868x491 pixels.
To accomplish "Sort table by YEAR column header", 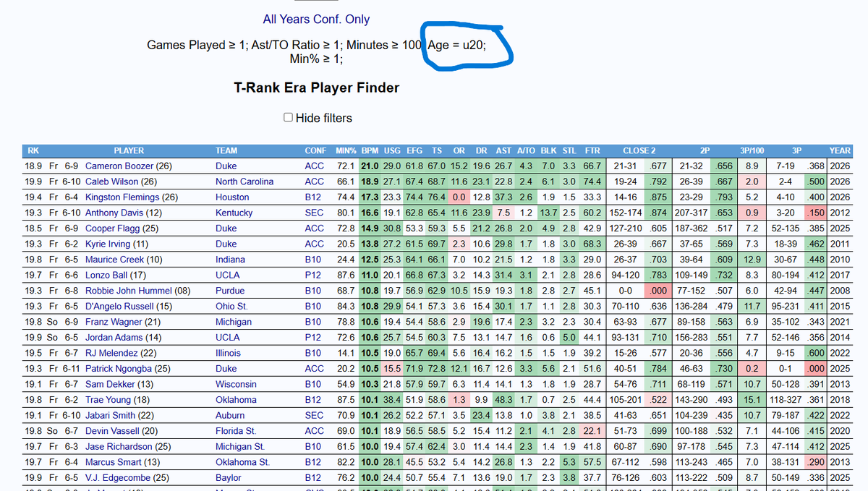I will point(840,150).
